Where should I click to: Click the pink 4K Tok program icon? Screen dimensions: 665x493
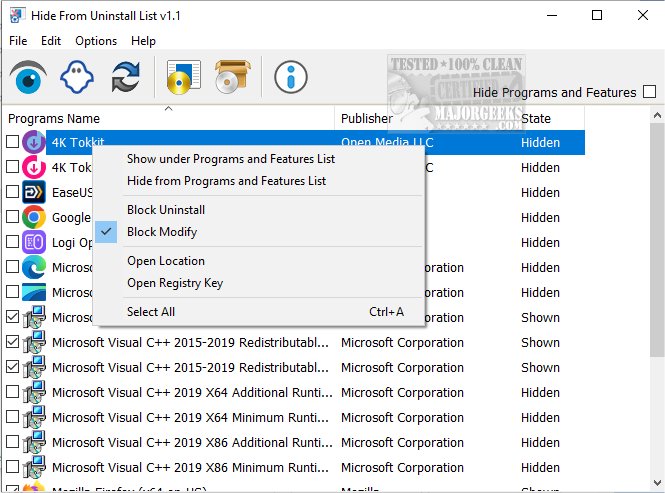click(x=34, y=167)
